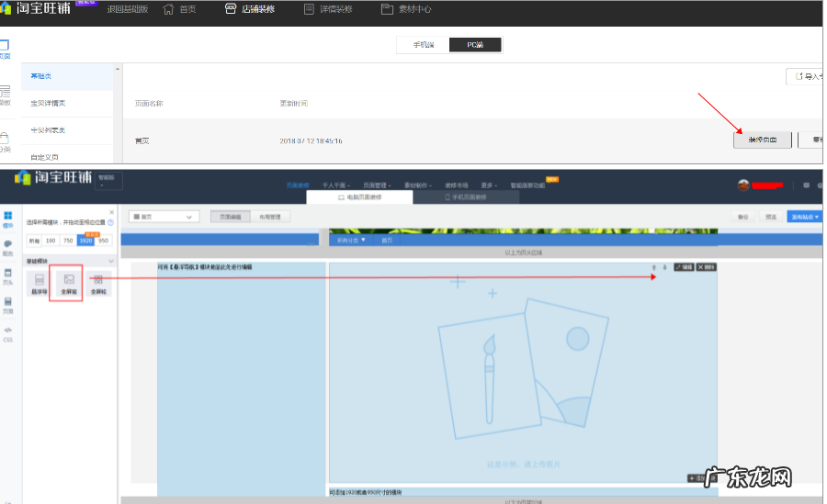
Task: Select the 全屏宽 full-width image module
Action: tap(69, 283)
